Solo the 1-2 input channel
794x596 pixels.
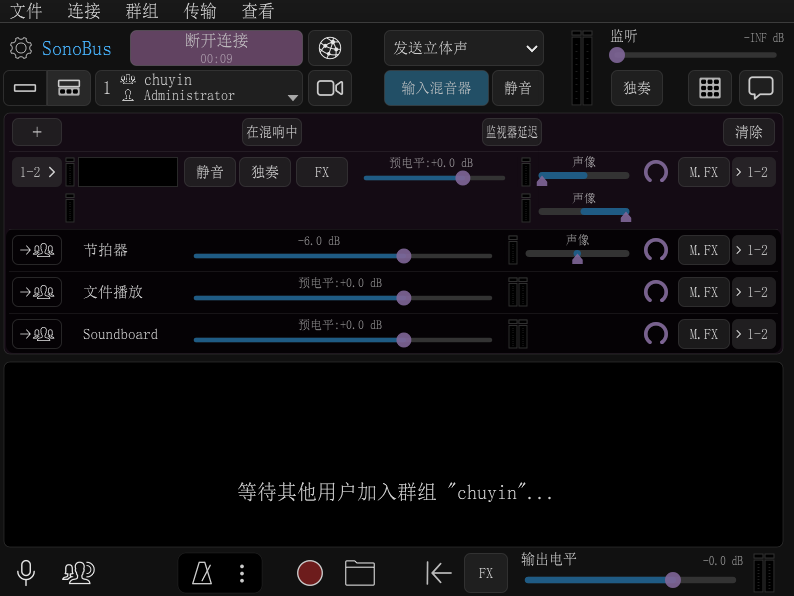[x=265, y=172]
